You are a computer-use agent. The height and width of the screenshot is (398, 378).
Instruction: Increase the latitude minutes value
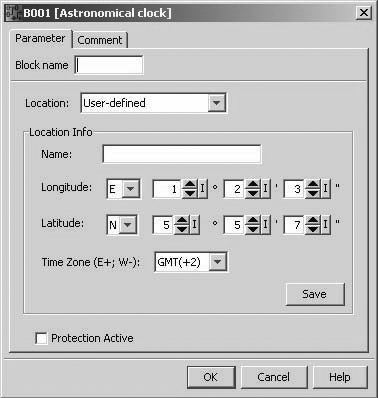coord(253,221)
